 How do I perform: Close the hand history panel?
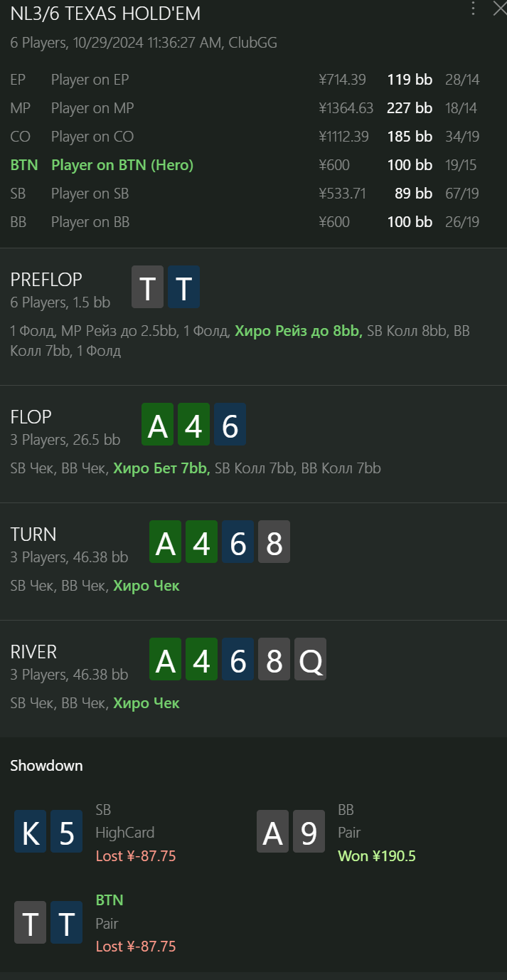click(x=499, y=9)
